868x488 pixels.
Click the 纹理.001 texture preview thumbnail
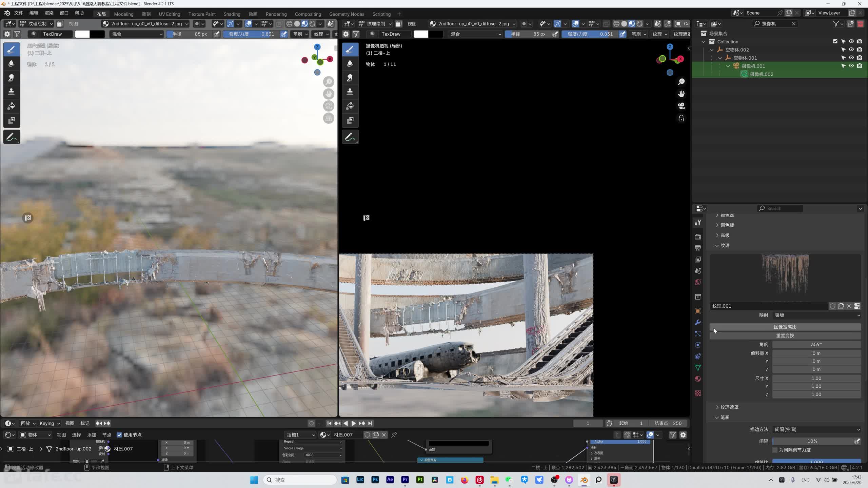tap(785, 278)
